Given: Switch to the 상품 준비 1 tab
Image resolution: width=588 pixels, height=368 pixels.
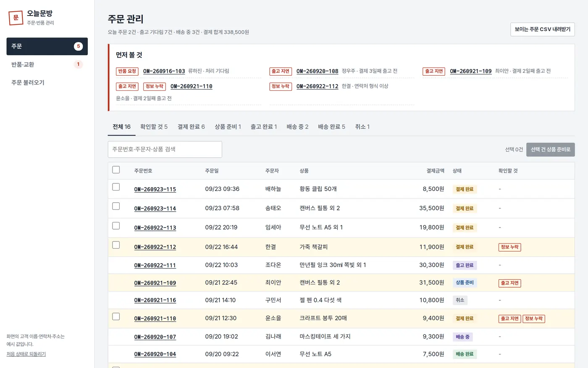Looking at the screenshot, I should pos(228,127).
